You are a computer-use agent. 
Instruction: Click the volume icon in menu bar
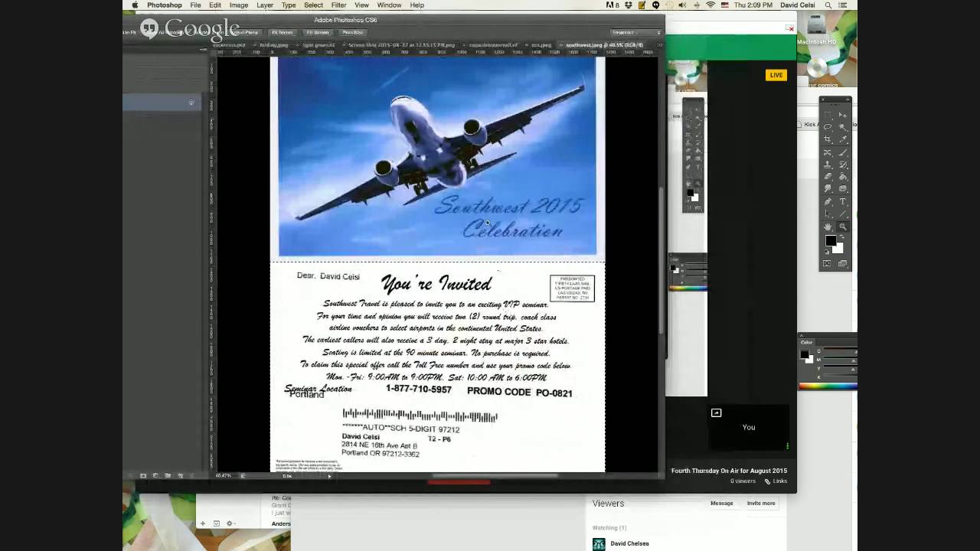pyautogui.click(x=682, y=5)
